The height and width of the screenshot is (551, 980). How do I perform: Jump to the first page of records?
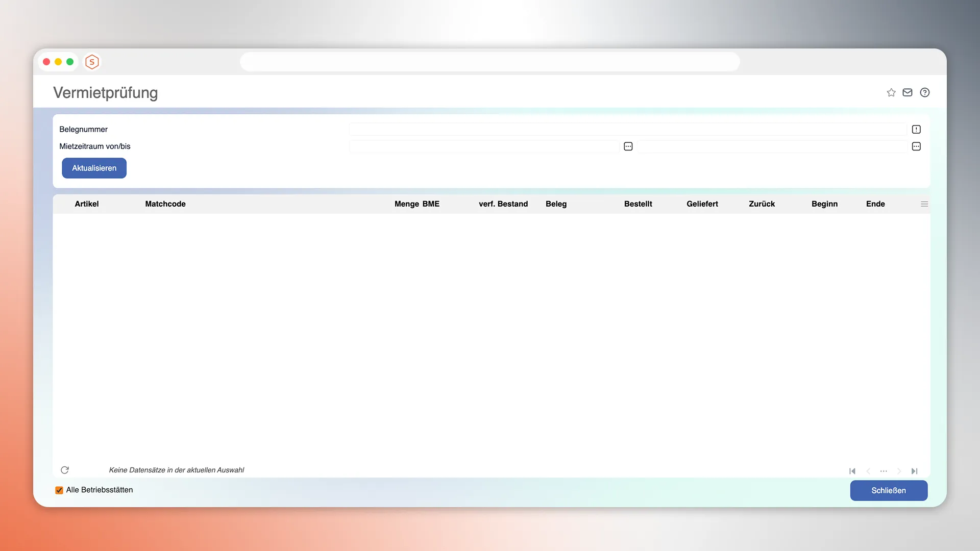pyautogui.click(x=852, y=471)
